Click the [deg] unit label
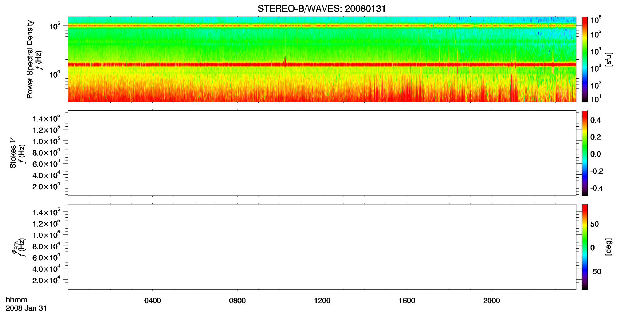The width and height of the screenshot is (644, 332). pos(609,247)
